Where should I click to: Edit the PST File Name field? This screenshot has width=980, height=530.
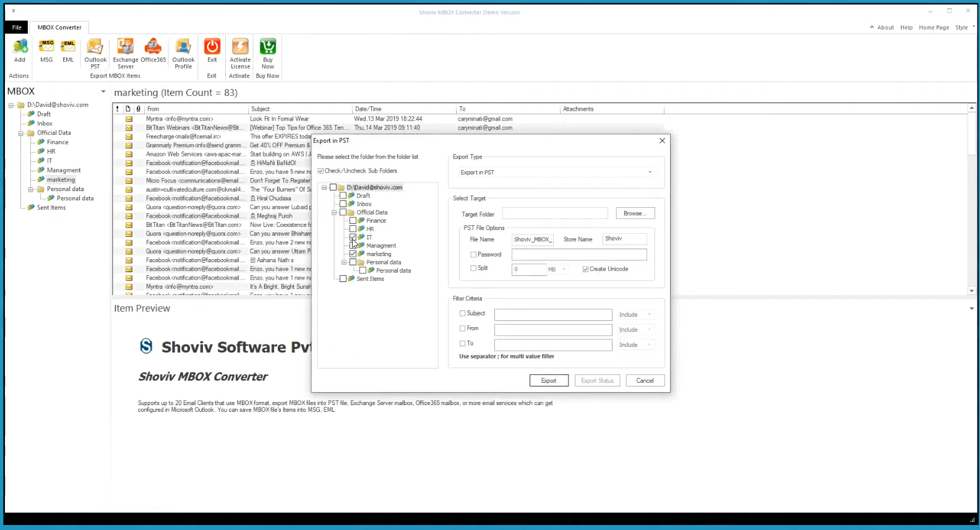(533, 239)
